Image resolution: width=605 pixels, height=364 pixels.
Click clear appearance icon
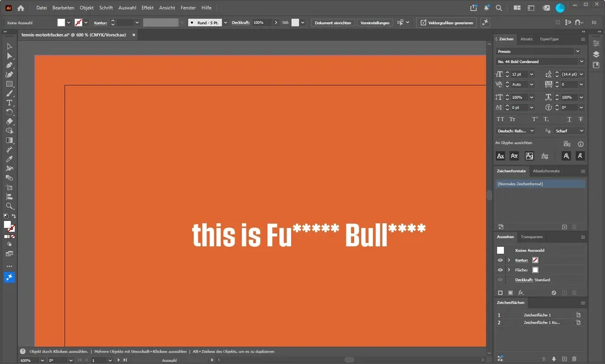[554, 293]
